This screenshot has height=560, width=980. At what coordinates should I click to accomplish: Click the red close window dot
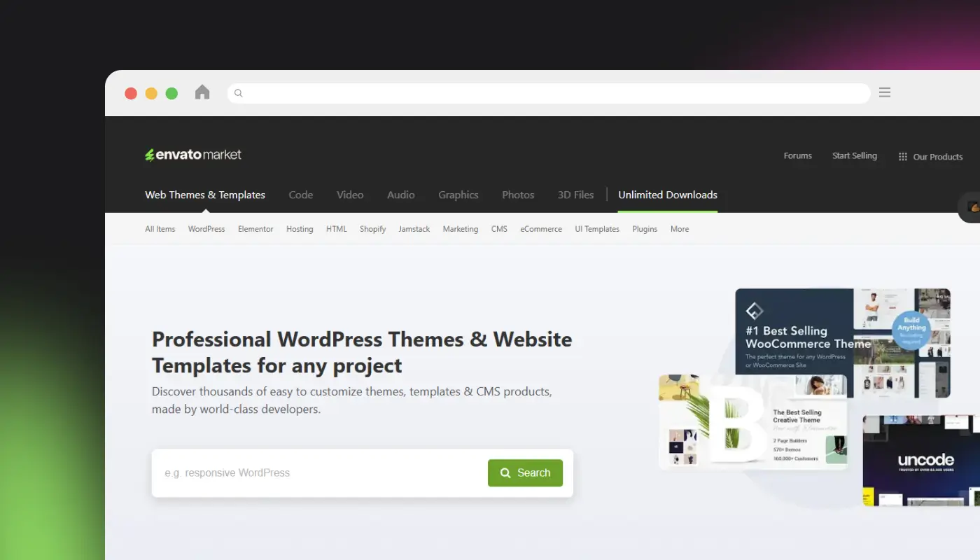point(131,93)
